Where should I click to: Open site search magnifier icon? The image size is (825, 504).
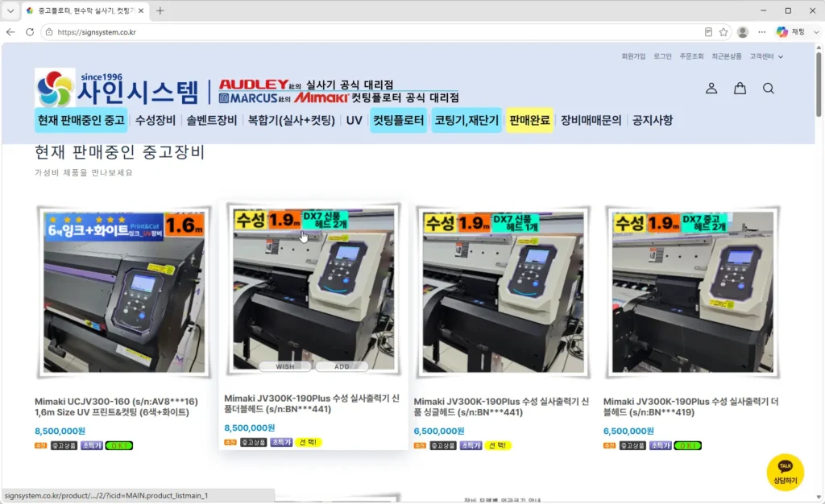(x=768, y=89)
